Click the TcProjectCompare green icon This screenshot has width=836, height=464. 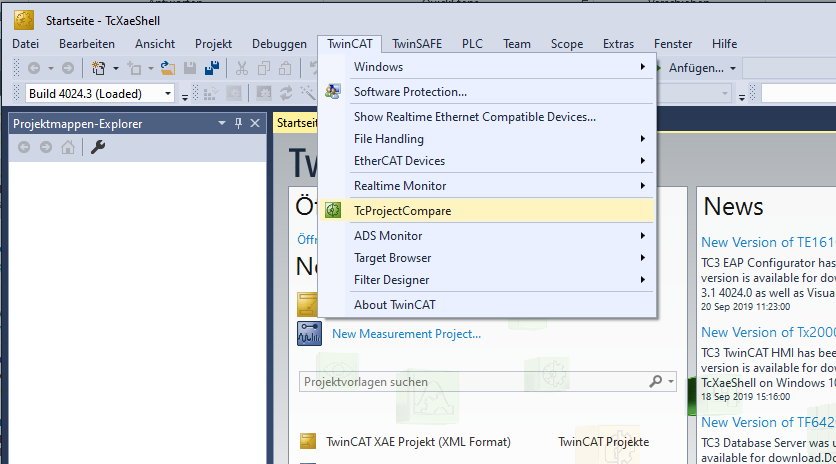coord(333,210)
